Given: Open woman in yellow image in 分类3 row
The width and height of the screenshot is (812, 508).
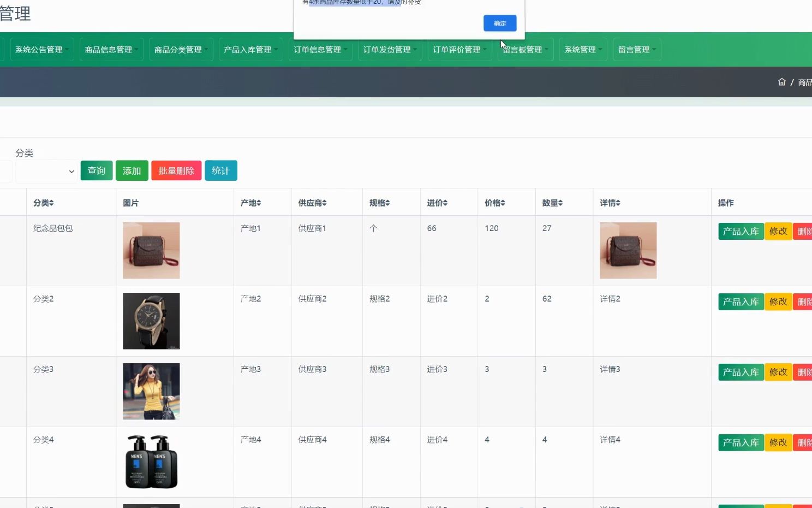Looking at the screenshot, I should click(x=151, y=391).
